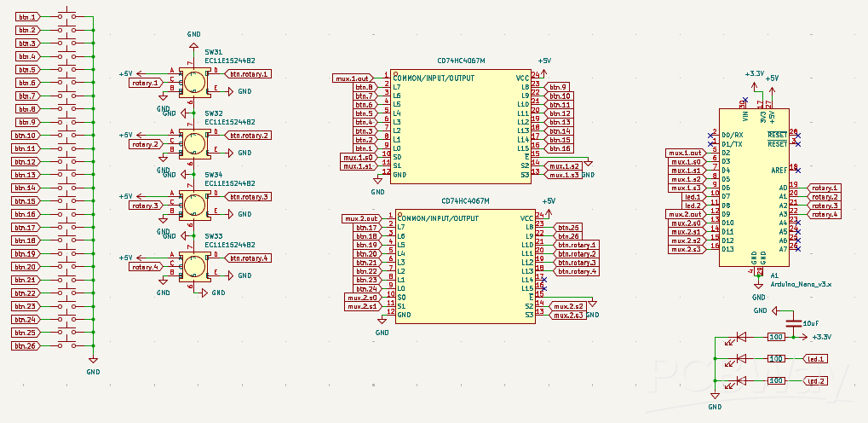868x423 pixels.
Task: Click btn.rotary.4 label beside SW33 encoder
Action: pyautogui.click(x=247, y=258)
